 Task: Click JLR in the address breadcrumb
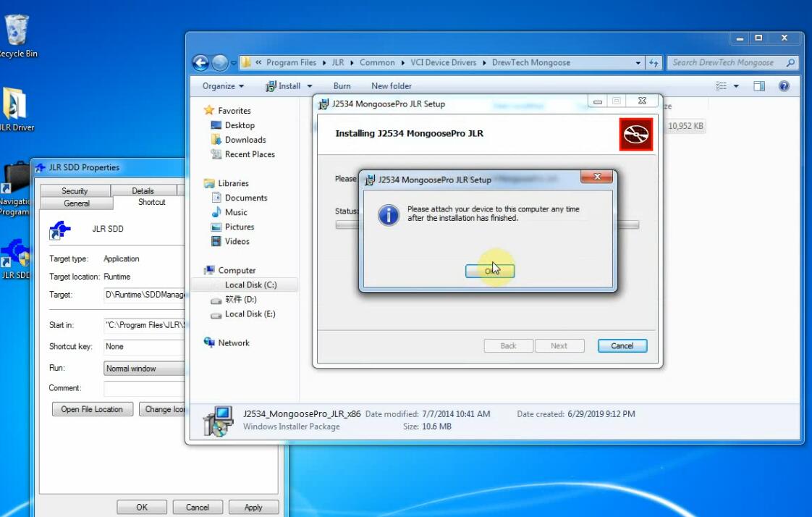coord(338,63)
